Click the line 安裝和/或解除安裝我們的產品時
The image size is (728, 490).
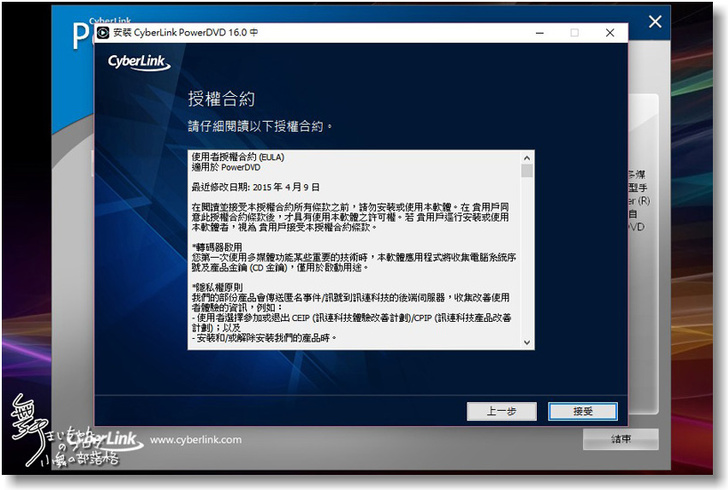264,338
